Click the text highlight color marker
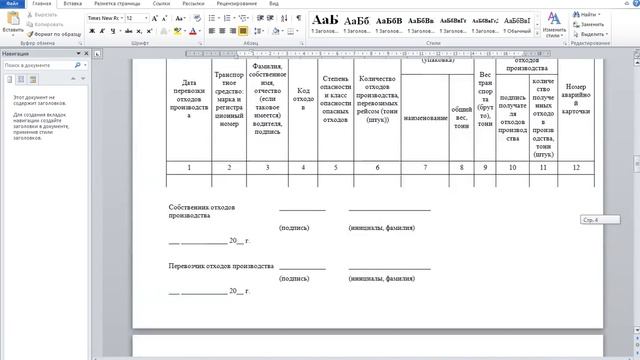This screenshot has width=640, height=360. click(x=177, y=31)
